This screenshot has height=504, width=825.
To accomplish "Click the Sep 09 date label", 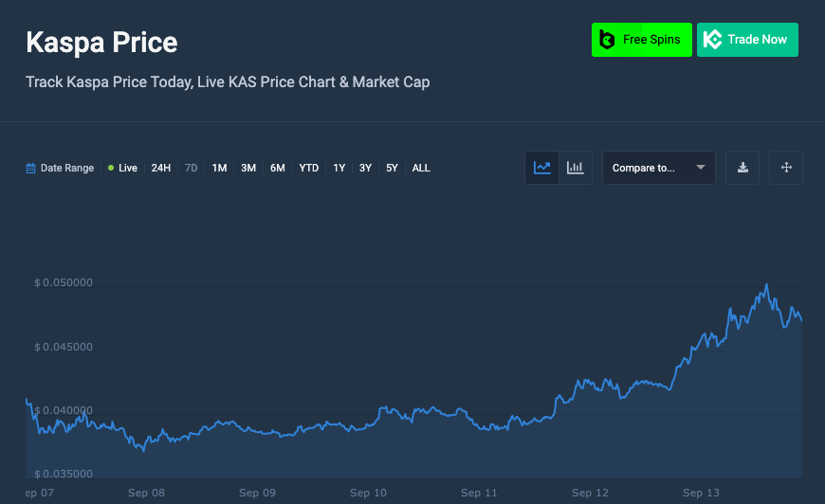I will pos(257,493).
